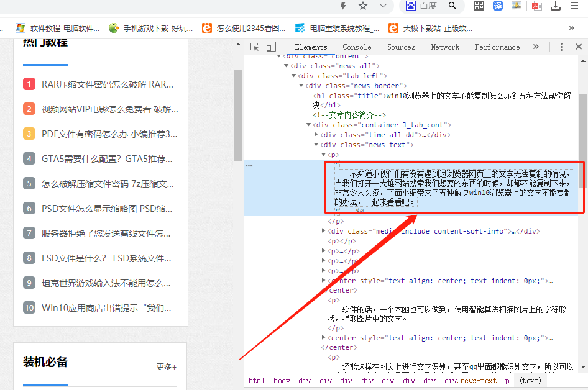The height and width of the screenshot is (390, 588).
Task: Open the toolbar dropdown chevron near the star
Action: 382,6
